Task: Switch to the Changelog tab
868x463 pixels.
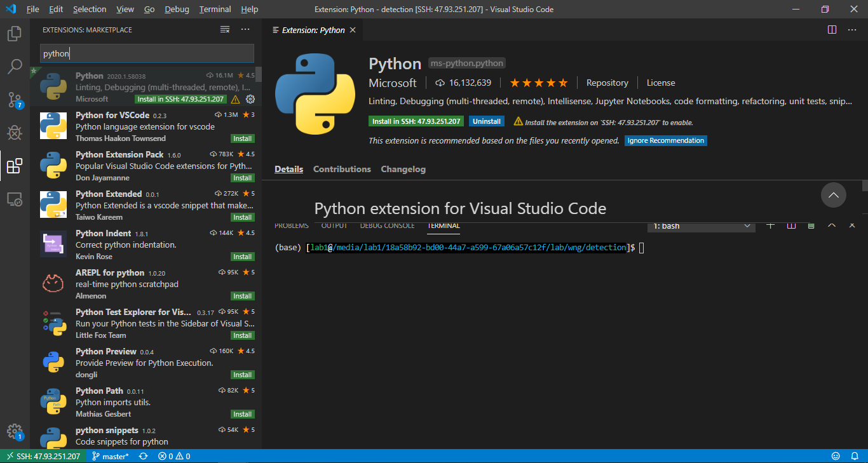Action: [x=403, y=169]
